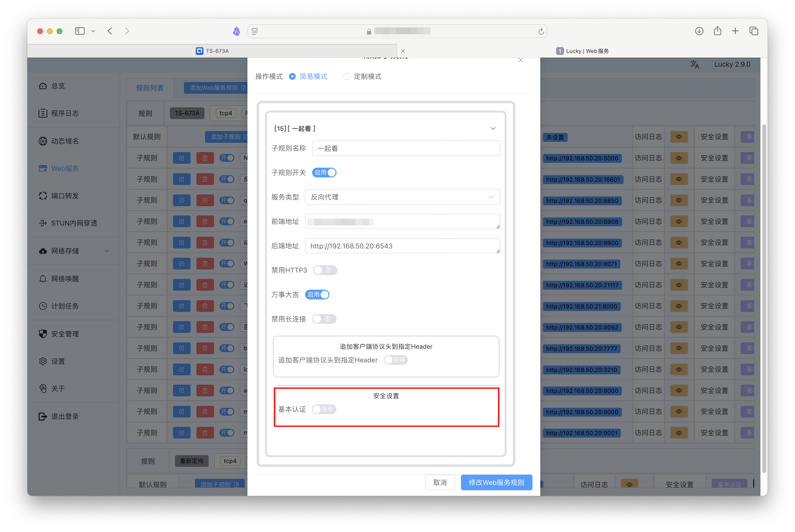Open the 服务类型 反向代理 dropdown
This screenshot has width=795, height=532.
[402, 197]
